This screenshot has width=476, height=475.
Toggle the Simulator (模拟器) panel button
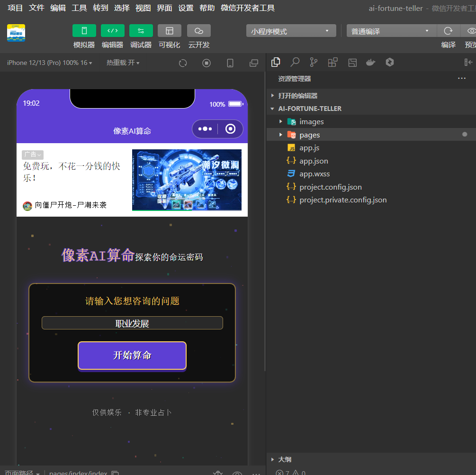(84, 31)
